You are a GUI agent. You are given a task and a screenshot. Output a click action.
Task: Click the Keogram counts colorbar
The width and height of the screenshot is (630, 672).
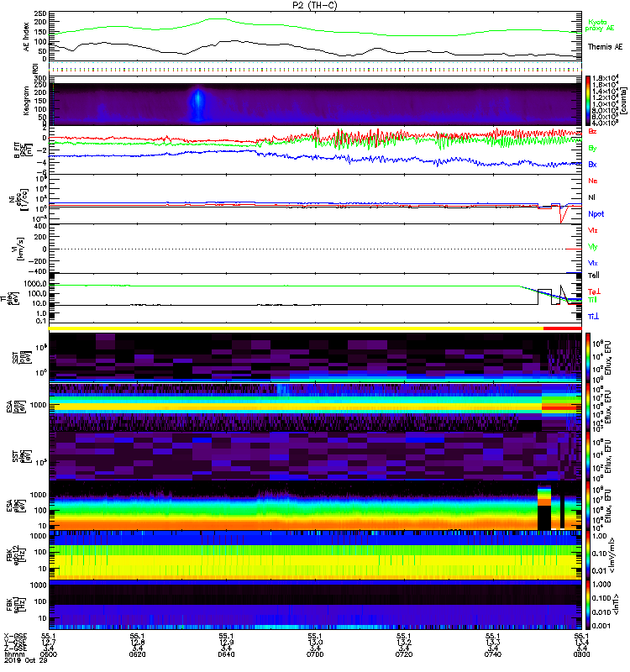587,101
